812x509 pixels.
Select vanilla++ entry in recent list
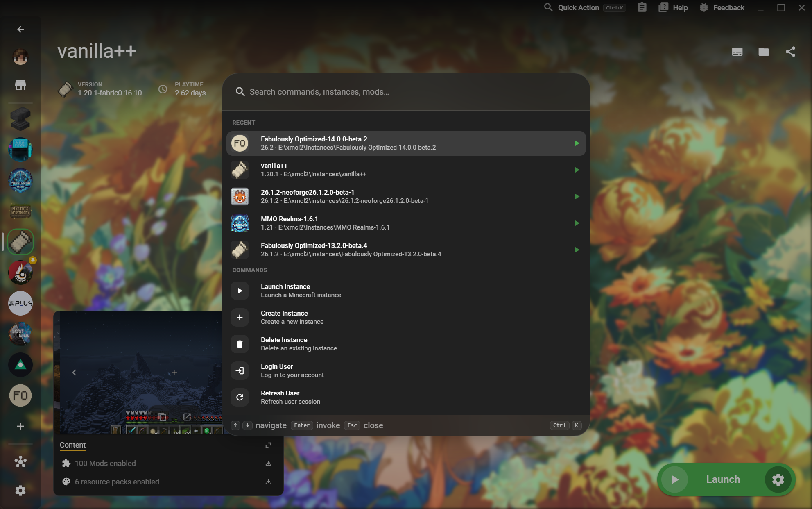pyautogui.click(x=406, y=170)
